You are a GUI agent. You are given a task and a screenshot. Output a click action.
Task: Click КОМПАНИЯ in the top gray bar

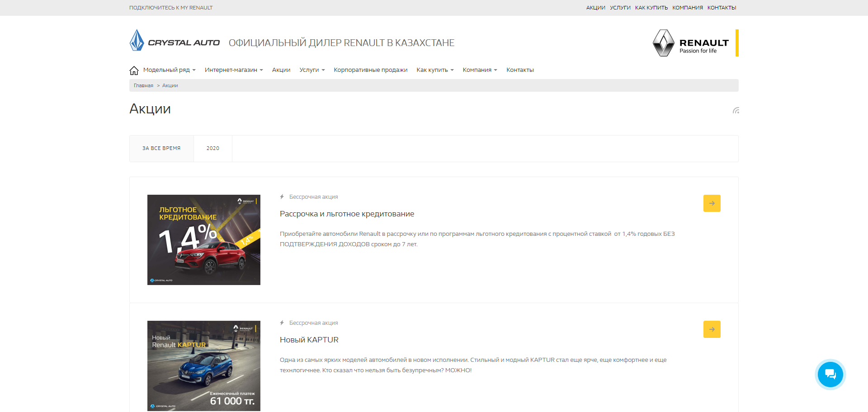click(x=688, y=8)
